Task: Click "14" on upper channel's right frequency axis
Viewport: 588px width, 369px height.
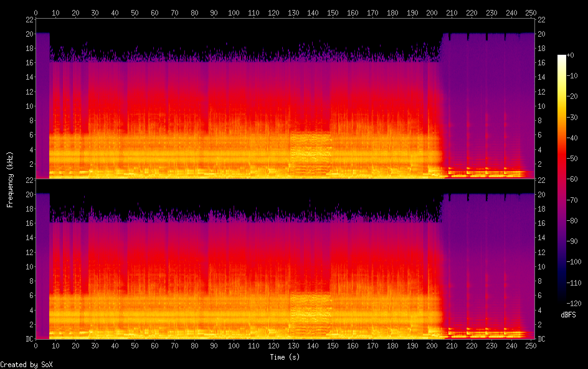Action: [x=541, y=77]
